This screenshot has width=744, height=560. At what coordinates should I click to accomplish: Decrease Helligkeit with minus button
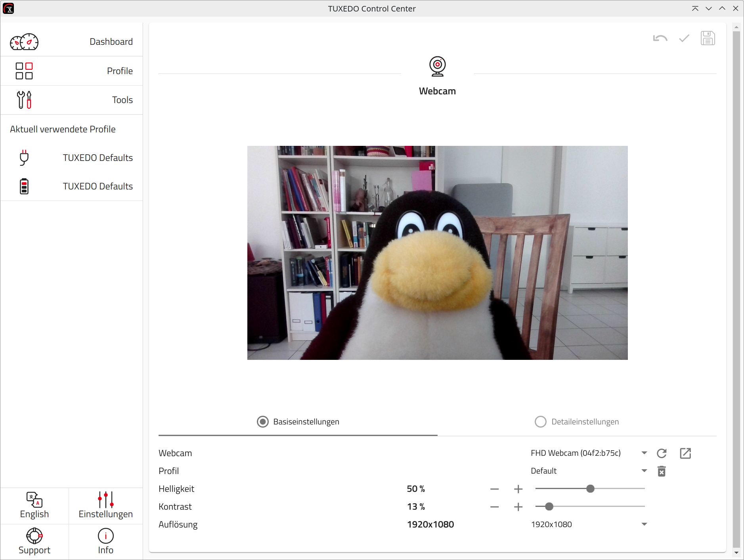[x=495, y=489]
